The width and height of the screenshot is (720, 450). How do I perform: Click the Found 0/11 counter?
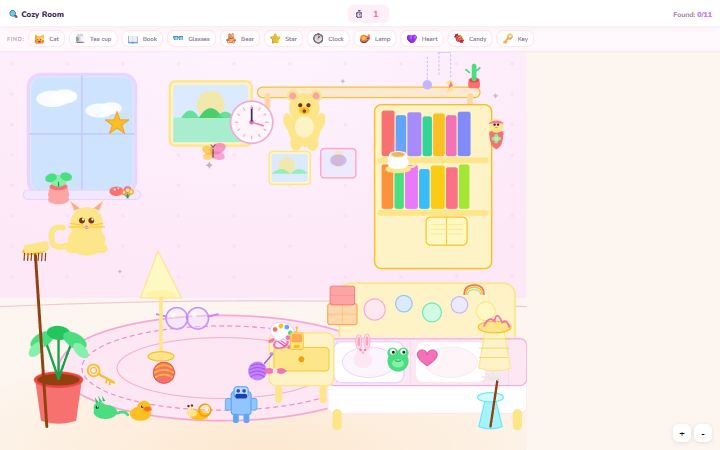[692, 15]
